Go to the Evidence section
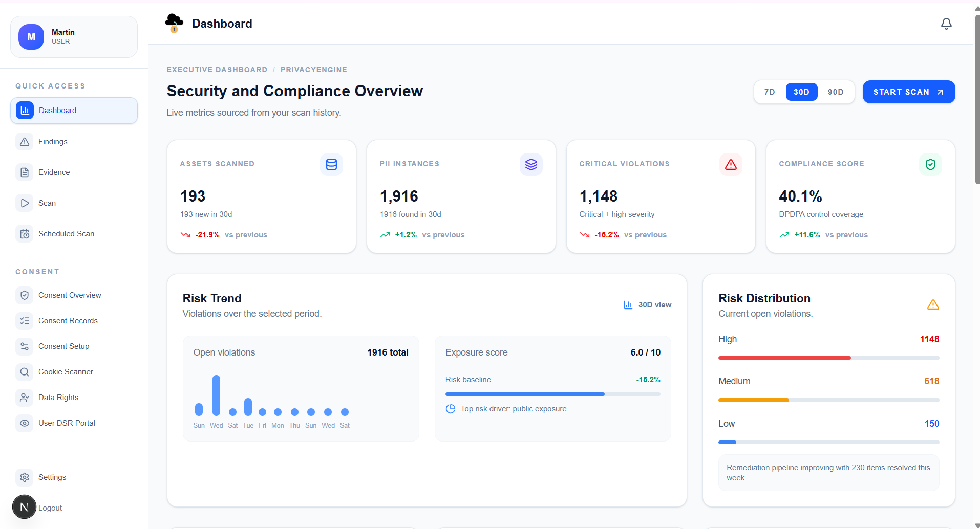980x529 pixels. [74, 172]
